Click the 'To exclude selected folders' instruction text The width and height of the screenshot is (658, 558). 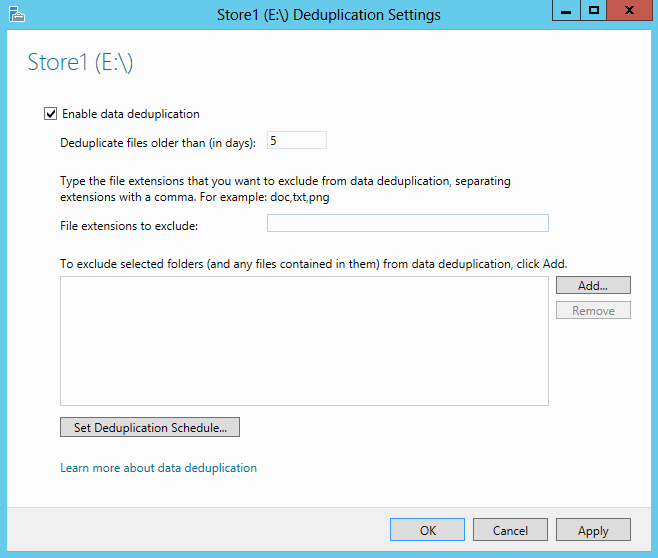(313, 264)
